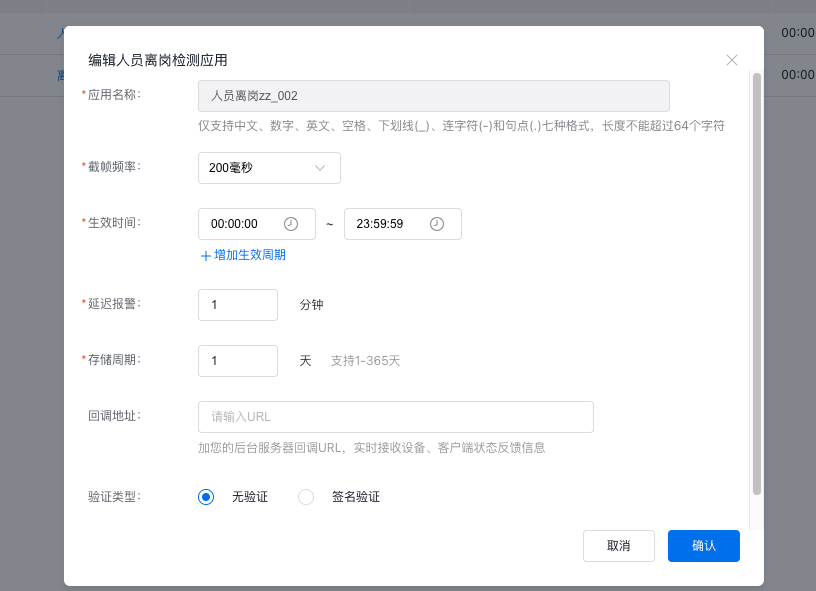Image resolution: width=816 pixels, height=591 pixels.
Task: Click the 延迟报警 minutes input
Action: (238, 305)
